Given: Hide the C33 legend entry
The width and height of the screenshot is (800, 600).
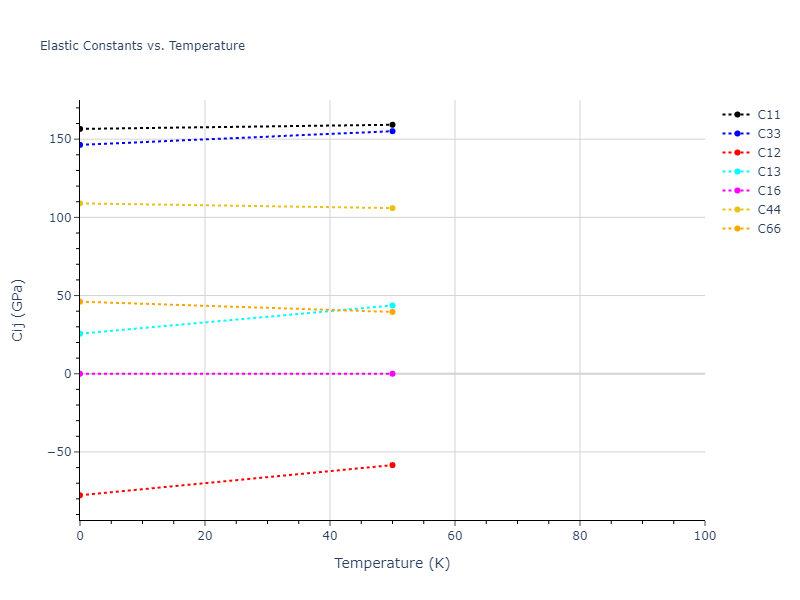Looking at the screenshot, I should 768,134.
